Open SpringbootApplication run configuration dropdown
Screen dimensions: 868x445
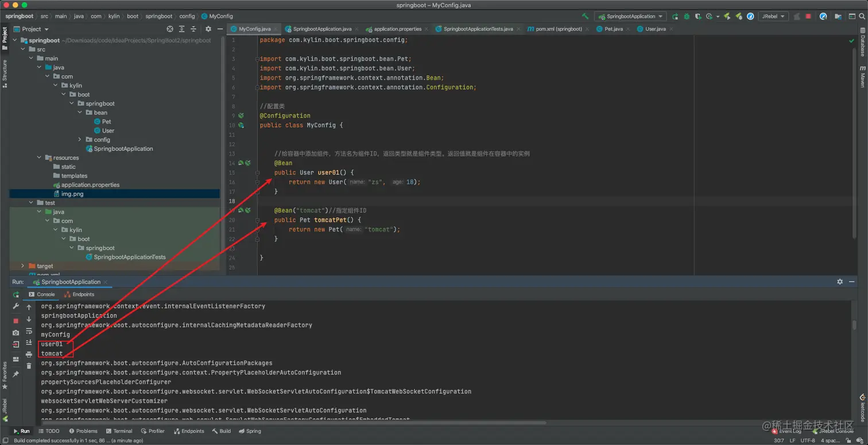click(x=630, y=17)
